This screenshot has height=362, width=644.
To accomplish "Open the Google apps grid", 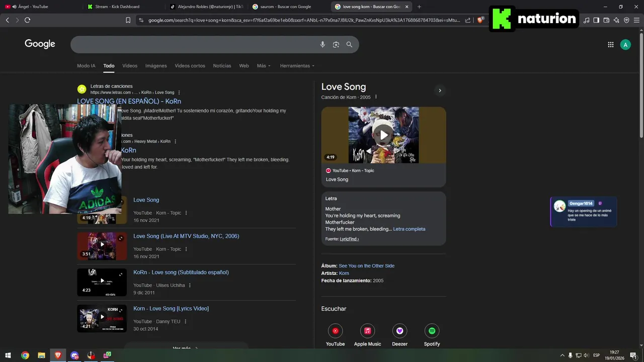I will (x=611, y=45).
